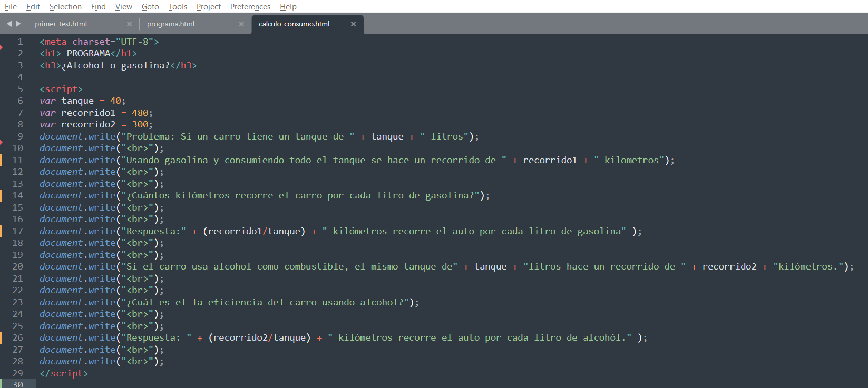Click the value 300 of recorrido2

click(140, 124)
